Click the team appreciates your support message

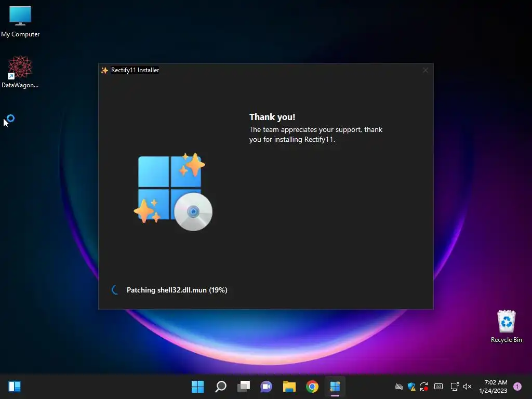click(x=315, y=135)
